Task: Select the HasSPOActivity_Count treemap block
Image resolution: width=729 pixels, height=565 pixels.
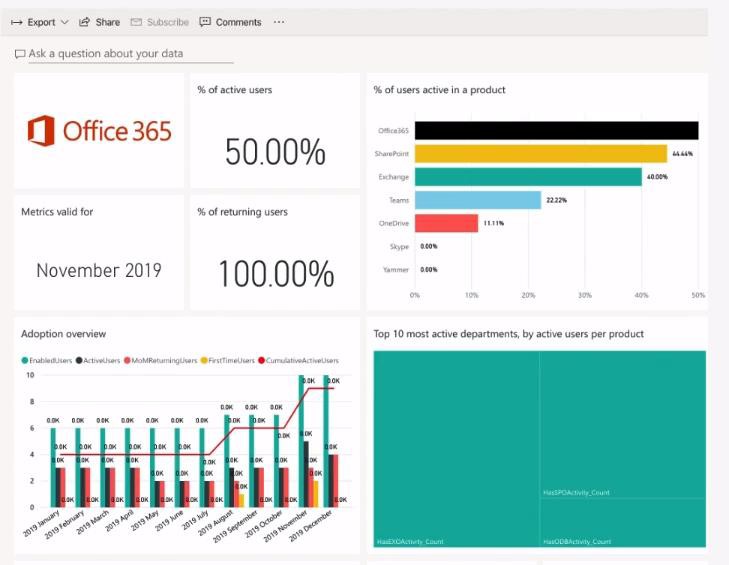Action: pyautogui.click(x=623, y=424)
